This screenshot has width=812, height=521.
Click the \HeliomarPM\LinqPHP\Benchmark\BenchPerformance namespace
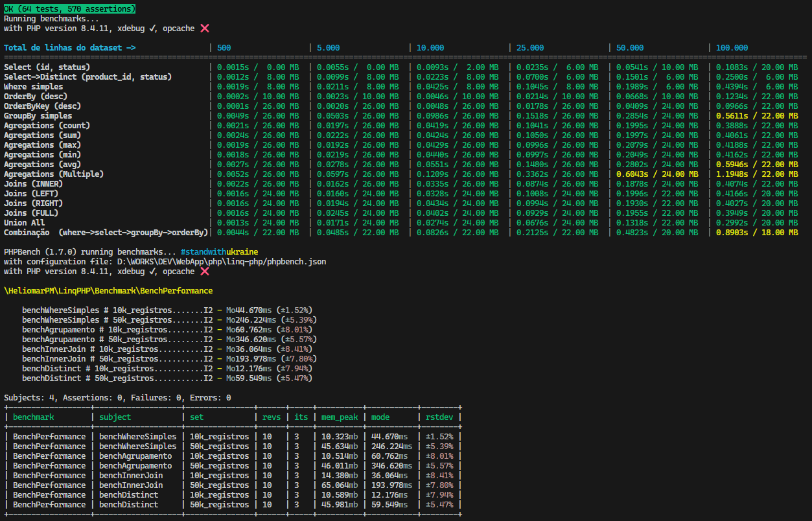coord(108,291)
